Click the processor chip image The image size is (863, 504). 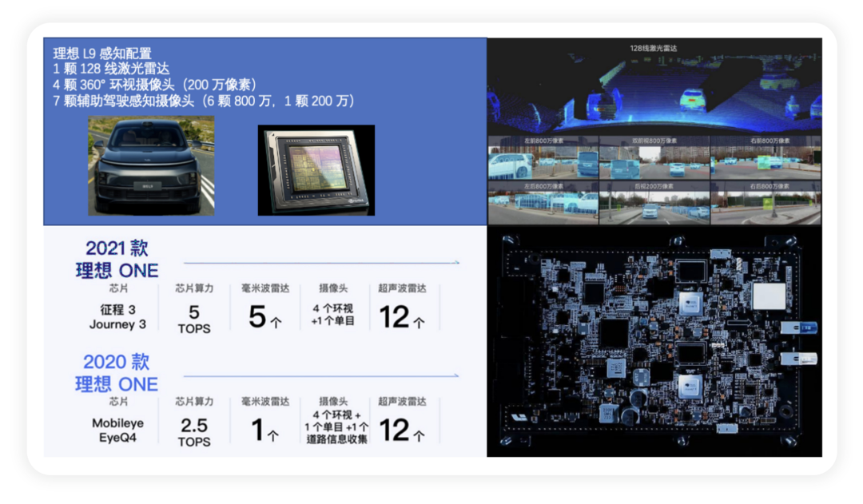316,170
